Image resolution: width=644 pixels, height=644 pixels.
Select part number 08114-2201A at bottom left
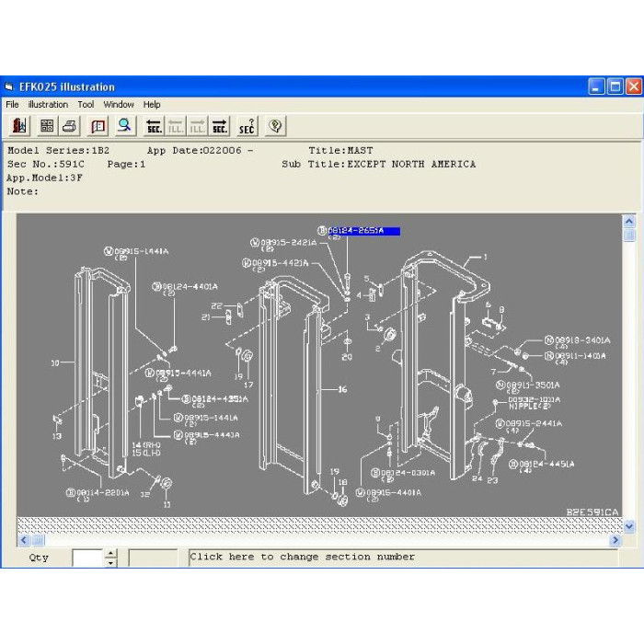[x=103, y=492]
